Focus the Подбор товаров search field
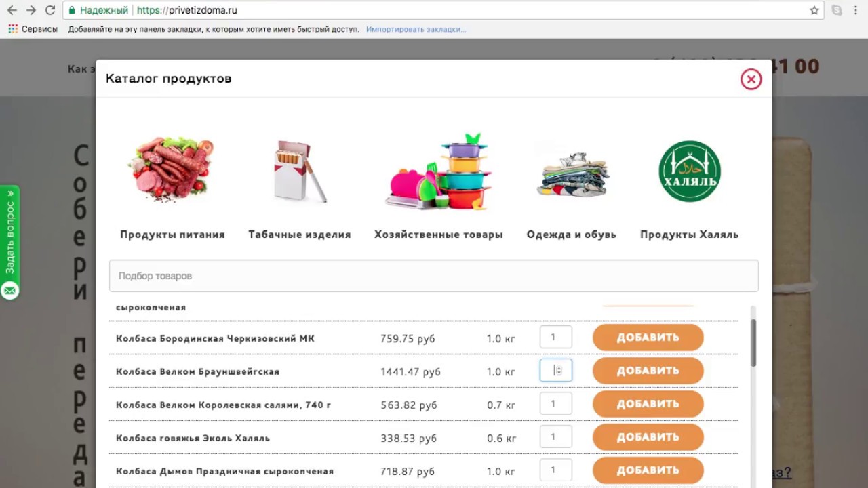 [434, 276]
